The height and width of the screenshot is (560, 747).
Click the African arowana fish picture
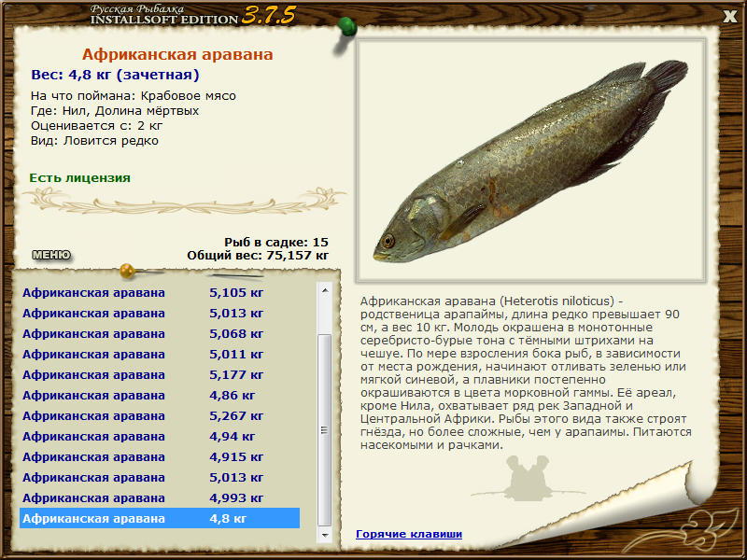tap(530, 160)
